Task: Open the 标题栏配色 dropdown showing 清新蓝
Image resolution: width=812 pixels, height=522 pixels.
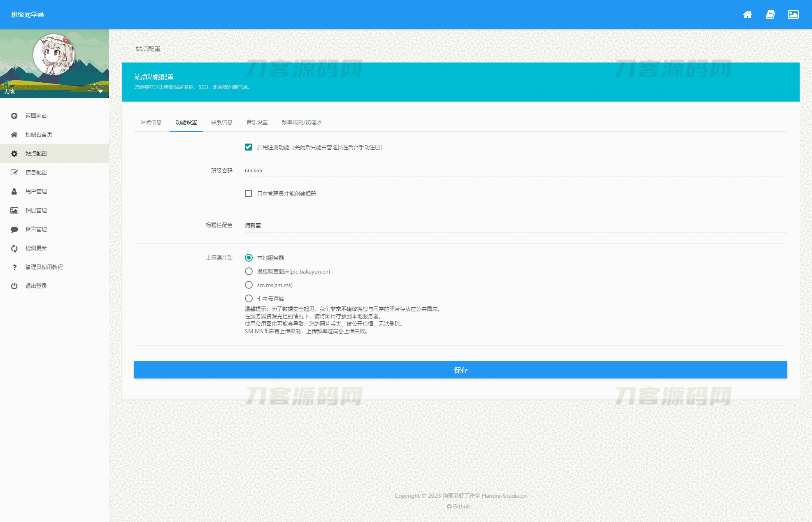Action: 515,225
